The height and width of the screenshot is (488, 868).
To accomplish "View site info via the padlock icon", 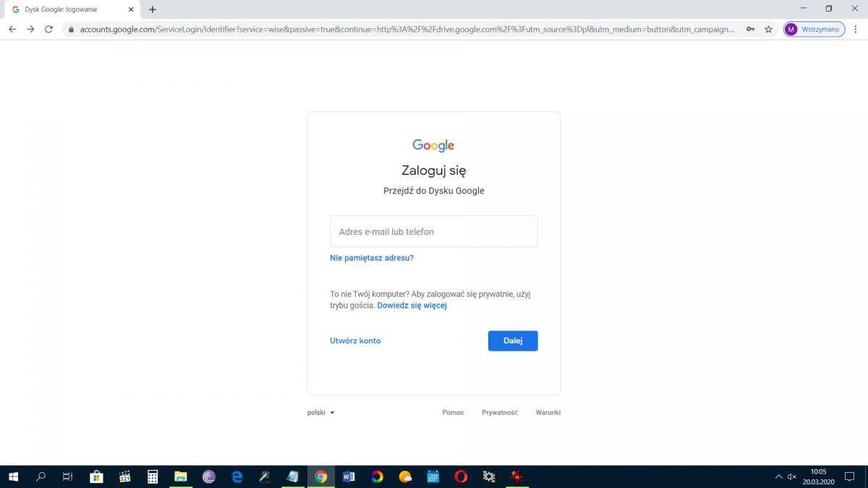I will pos(71,30).
